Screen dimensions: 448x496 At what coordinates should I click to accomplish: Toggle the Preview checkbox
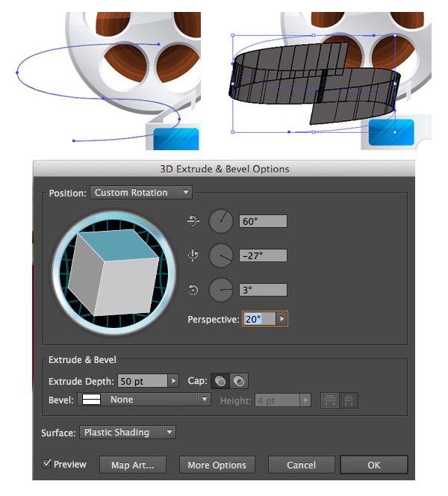(46, 464)
